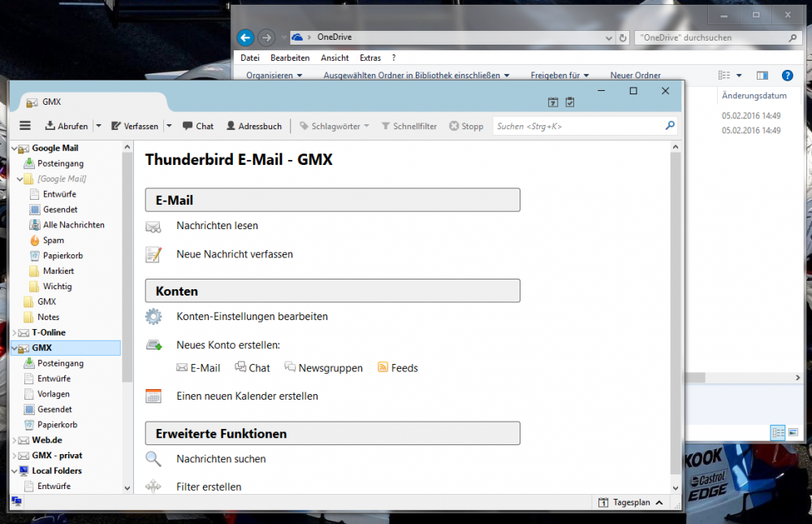Click the OneDrive durchsuchen search box
The image size is (812, 524).
click(717, 37)
